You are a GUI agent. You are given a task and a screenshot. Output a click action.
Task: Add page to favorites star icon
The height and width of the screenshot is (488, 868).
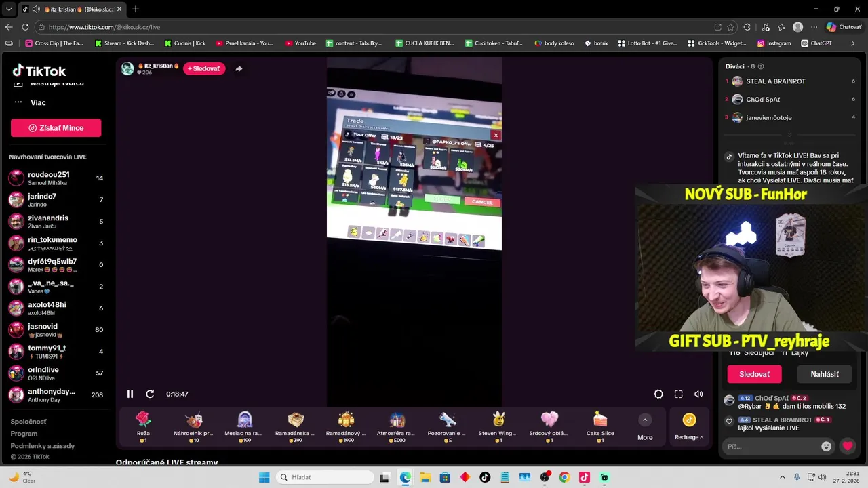click(x=730, y=27)
